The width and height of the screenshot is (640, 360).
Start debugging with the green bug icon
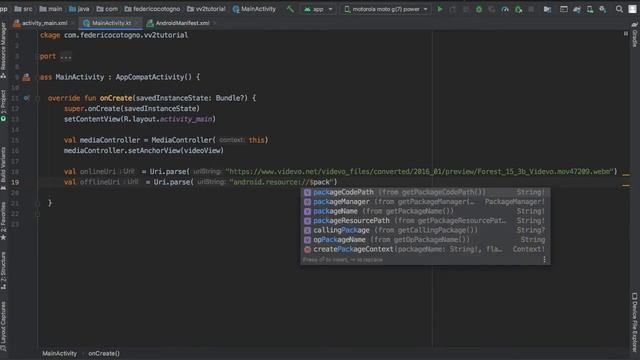[x=479, y=9]
